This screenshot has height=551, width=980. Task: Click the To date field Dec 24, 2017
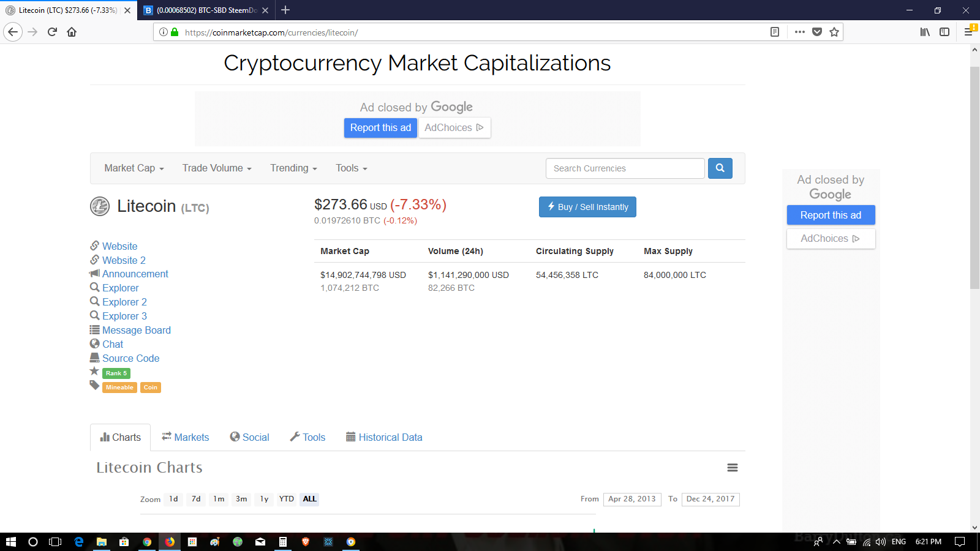pos(710,500)
